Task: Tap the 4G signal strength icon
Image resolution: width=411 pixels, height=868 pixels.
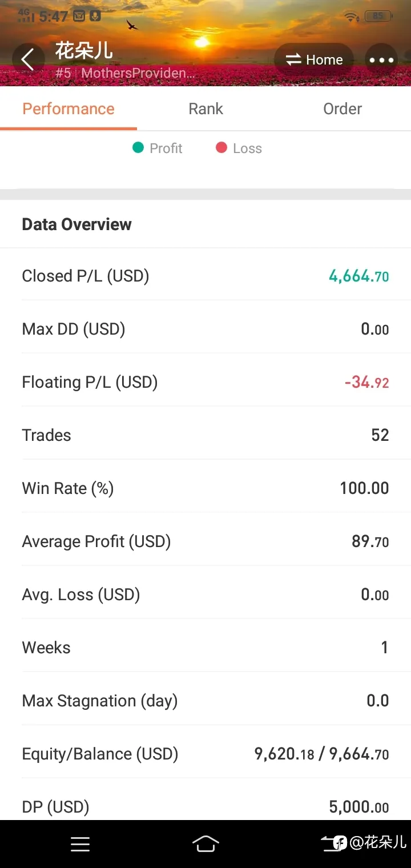Action: tap(26, 15)
